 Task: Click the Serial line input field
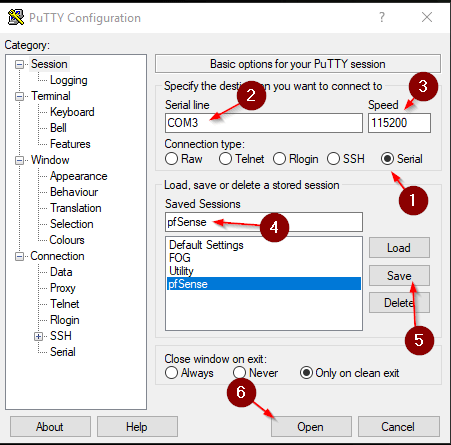pos(264,123)
